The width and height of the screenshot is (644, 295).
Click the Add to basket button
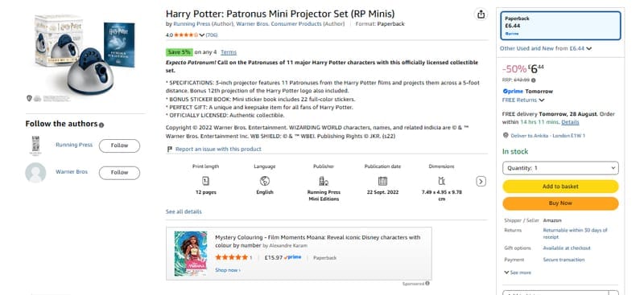coord(560,186)
